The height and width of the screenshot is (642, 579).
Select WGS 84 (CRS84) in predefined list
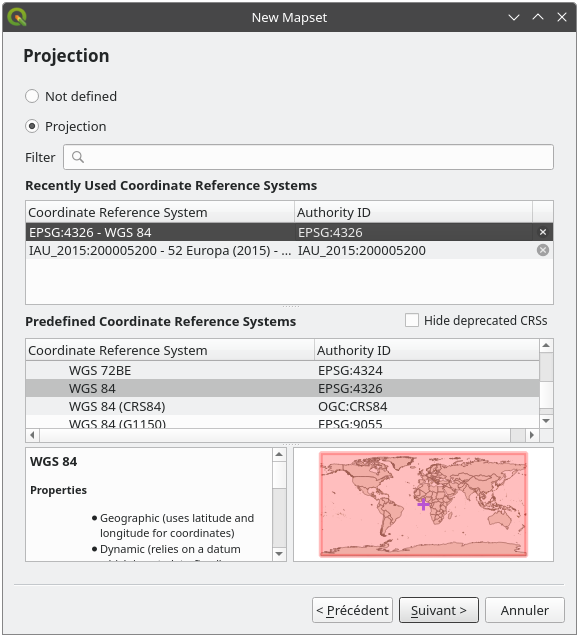coord(283,407)
